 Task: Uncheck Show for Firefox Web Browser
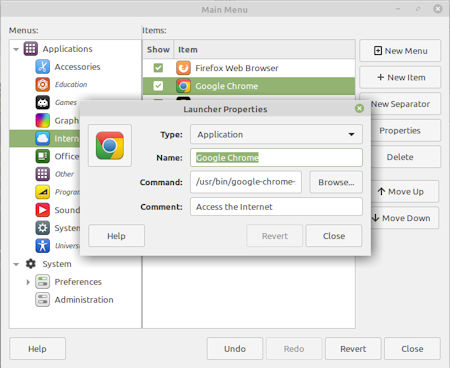158,68
